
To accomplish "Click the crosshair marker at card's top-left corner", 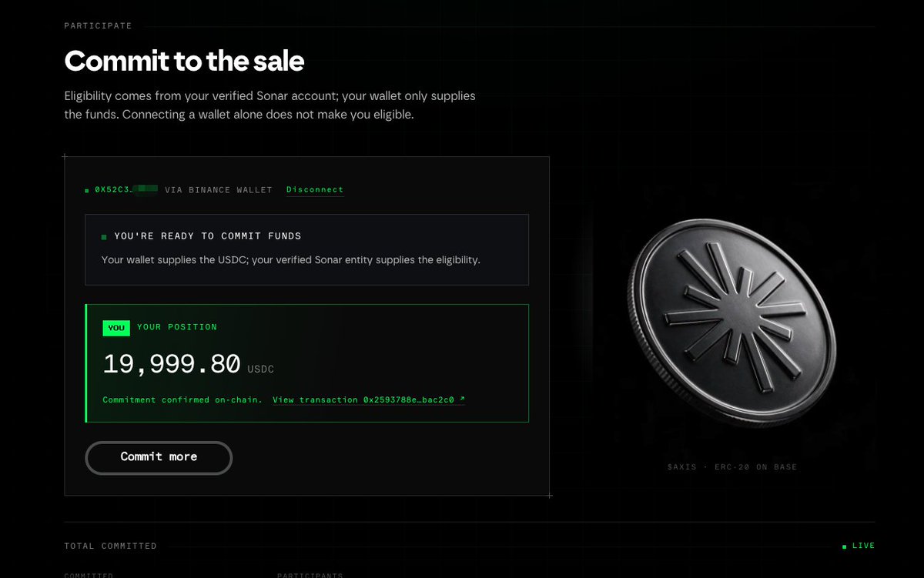I will [x=65, y=157].
